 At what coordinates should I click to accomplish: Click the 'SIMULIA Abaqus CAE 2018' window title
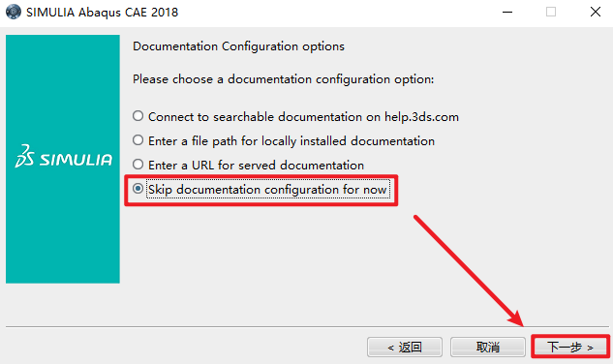tap(102, 13)
